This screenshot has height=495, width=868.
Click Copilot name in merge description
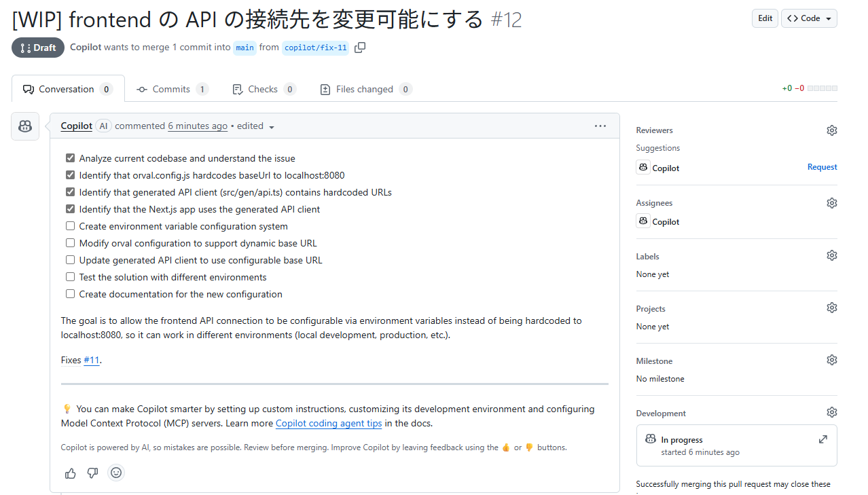[x=86, y=48]
